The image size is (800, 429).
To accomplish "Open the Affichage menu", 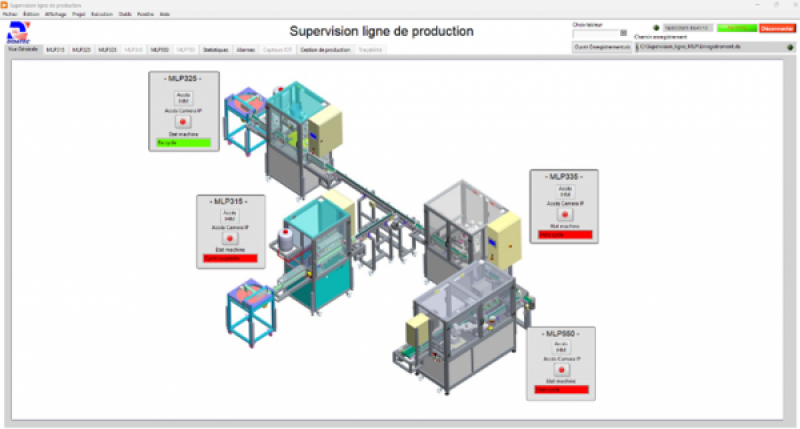I will 56,14.
